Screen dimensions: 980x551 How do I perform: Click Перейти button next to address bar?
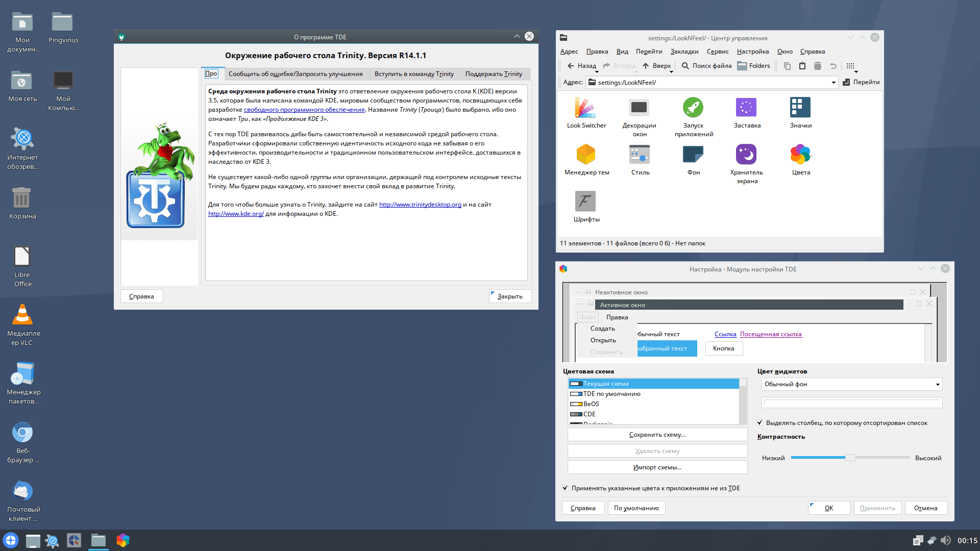tap(861, 82)
